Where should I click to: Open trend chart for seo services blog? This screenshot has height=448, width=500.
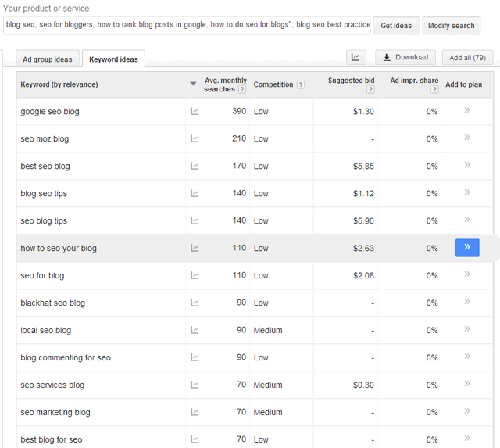tap(195, 385)
